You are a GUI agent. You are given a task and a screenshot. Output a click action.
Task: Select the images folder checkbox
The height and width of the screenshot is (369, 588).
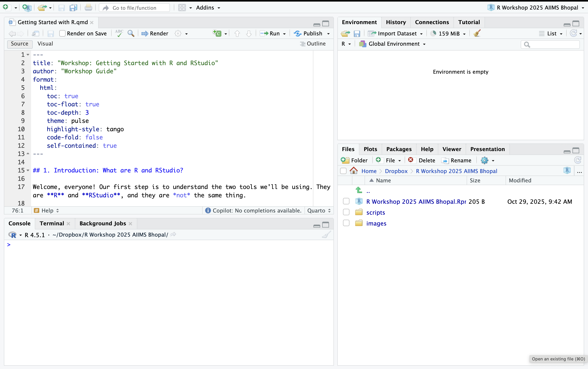tap(346, 223)
